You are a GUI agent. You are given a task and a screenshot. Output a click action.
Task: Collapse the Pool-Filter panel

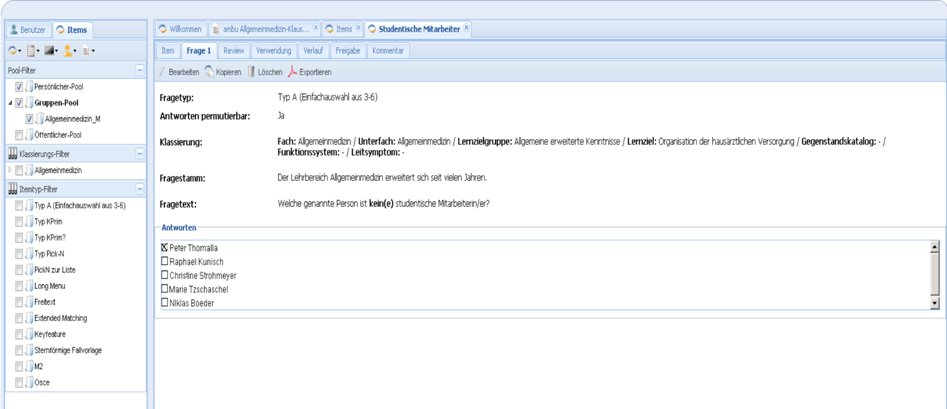click(x=139, y=69)
